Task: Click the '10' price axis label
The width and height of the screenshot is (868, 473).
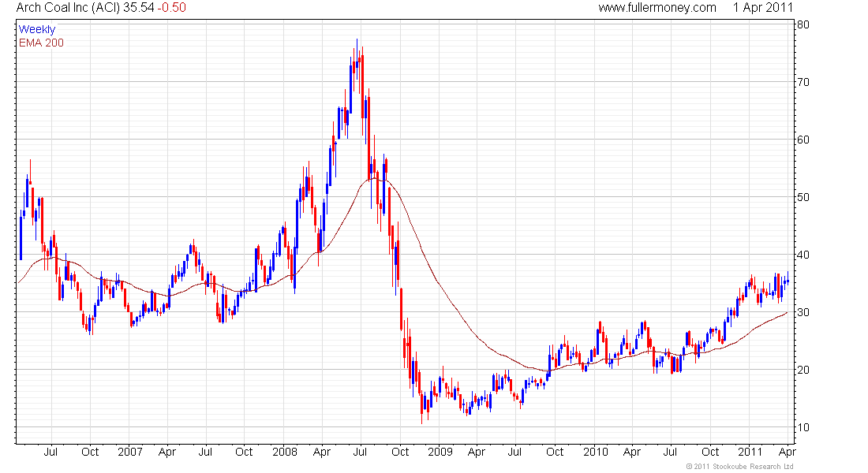Action: [x=803, y=427]
